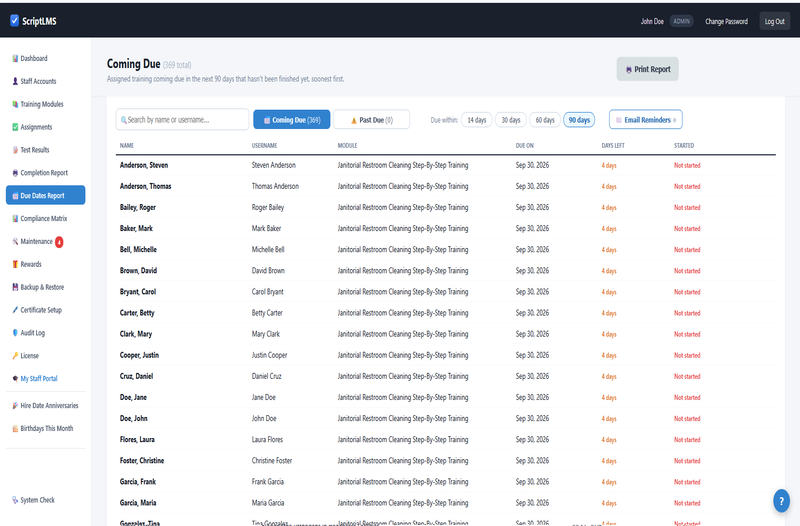Click the Compliance Matrix chart icon

coord(15,218)
